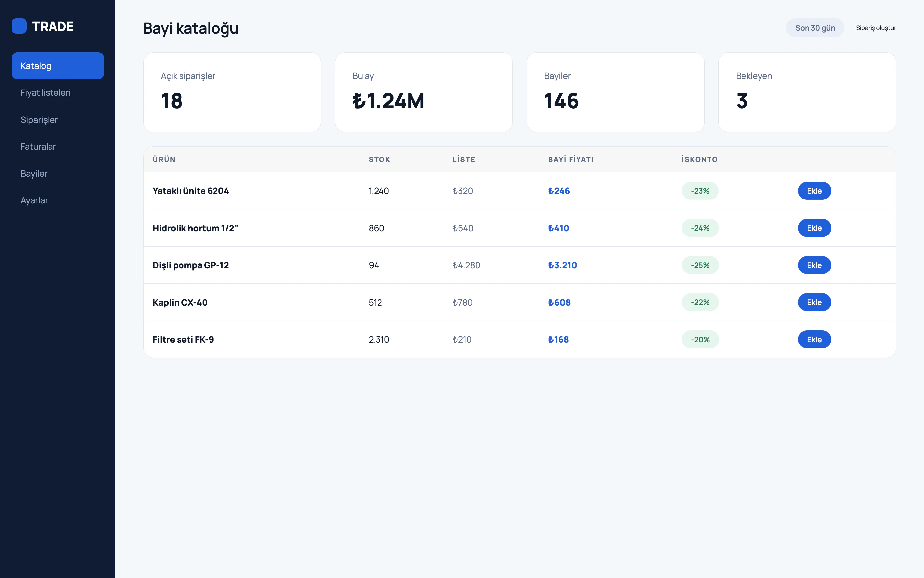
Task: Add Kaplin CX-40 using Ekle
Action: click(x=814, y=302)
